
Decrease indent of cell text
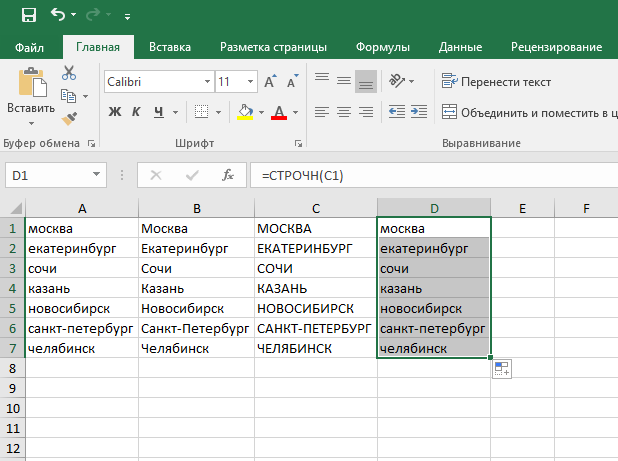point(396,112)
